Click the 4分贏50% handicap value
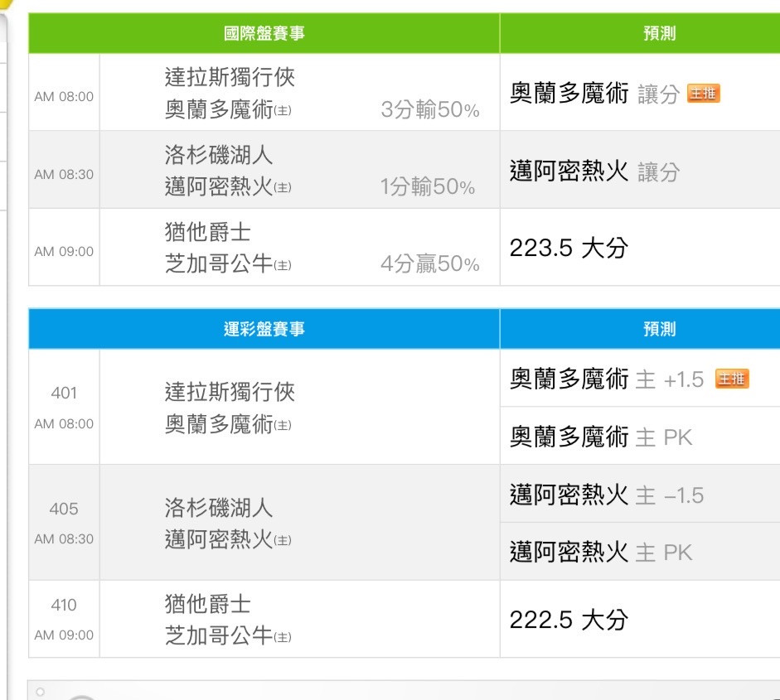Viewport: 780px width, 700px height. coord(430,264)
